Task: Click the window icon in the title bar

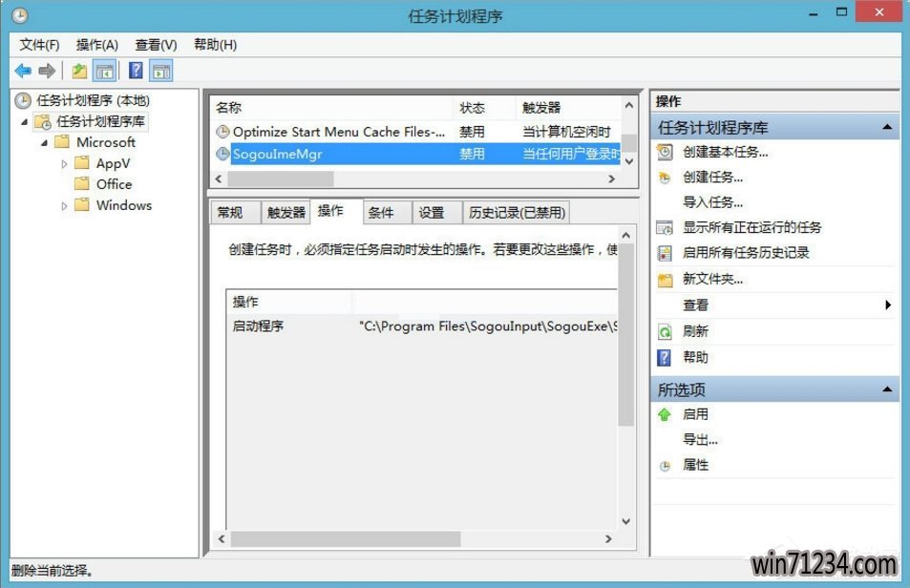Action: coord(20,15)
